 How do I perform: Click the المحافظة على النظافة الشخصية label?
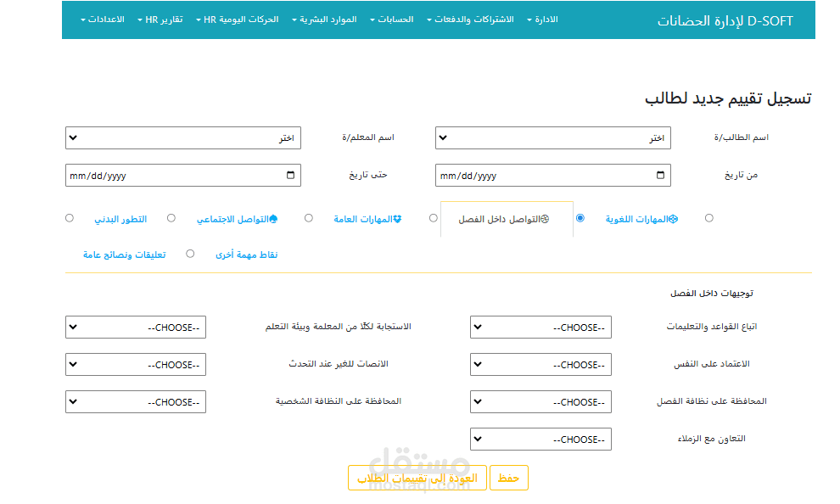339,401
